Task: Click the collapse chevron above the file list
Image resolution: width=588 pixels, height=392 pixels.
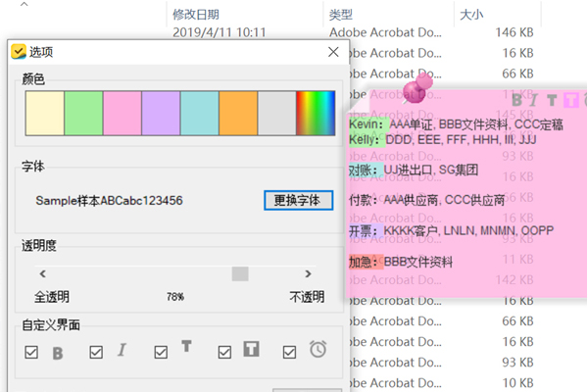Action: pyautogui.click(x=24, y=5)
